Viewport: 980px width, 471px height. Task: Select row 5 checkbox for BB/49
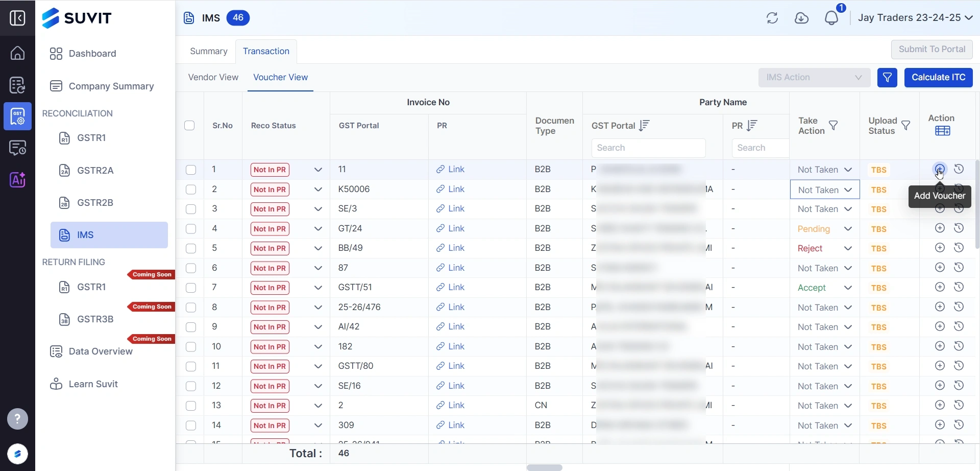pyautogui.click(x=191, y=249)
